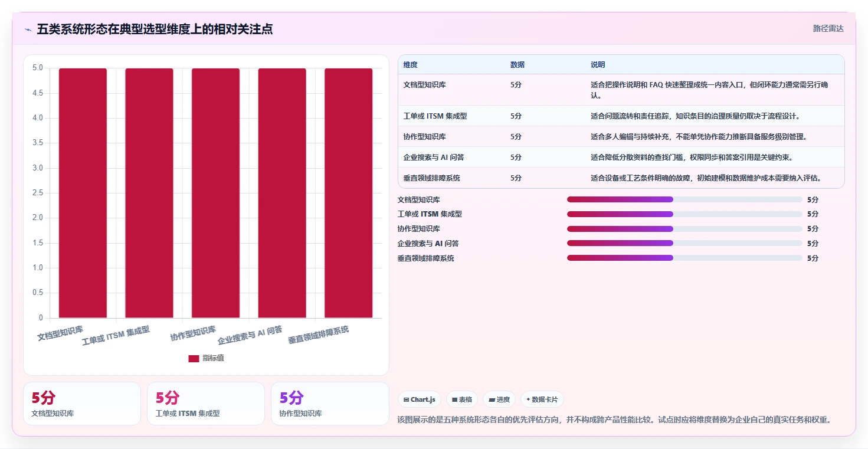Click the 企业搜索与 AI 问答 progress bar
Screen dimensions: 868x449
click(684, 243)
